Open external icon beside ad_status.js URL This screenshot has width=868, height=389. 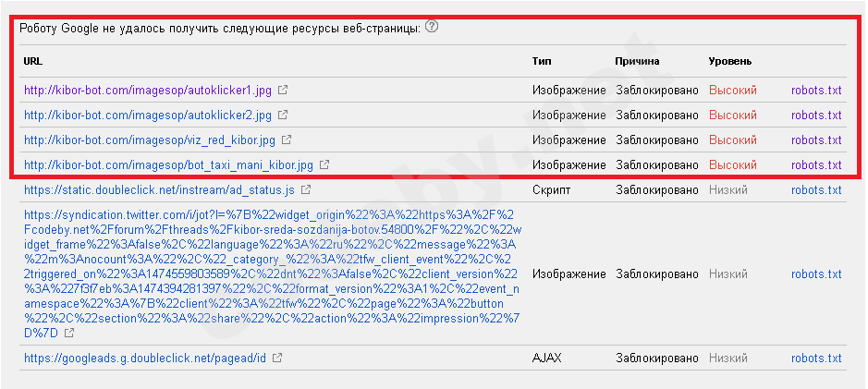click(305, 190)
